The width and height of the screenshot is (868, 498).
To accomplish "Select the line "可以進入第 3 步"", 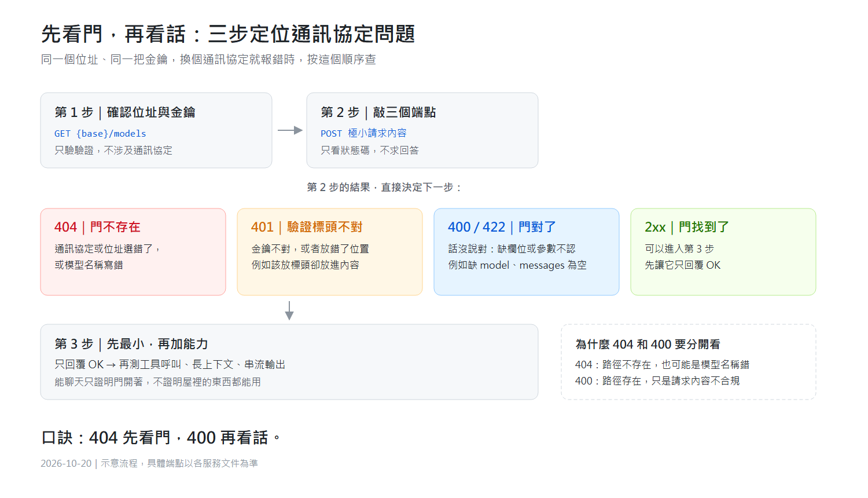I will tap(679, 249).
